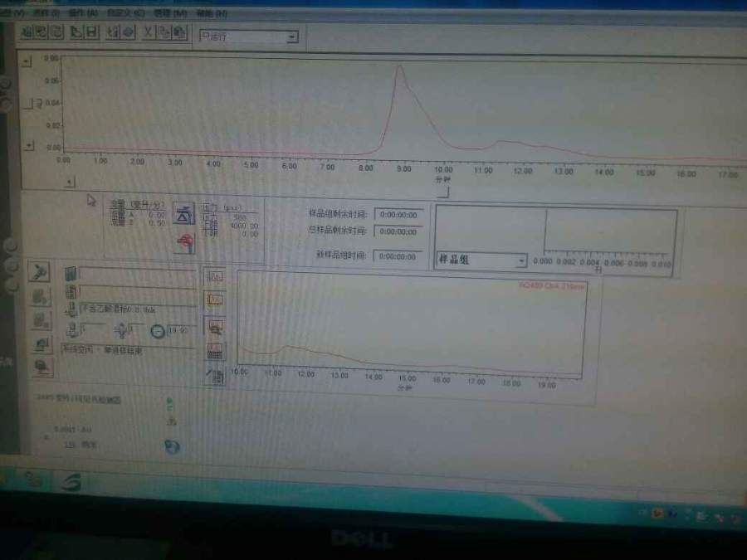Open the 自定义(C) menu
The image size is (747, 560).
[x=126, y=12]
